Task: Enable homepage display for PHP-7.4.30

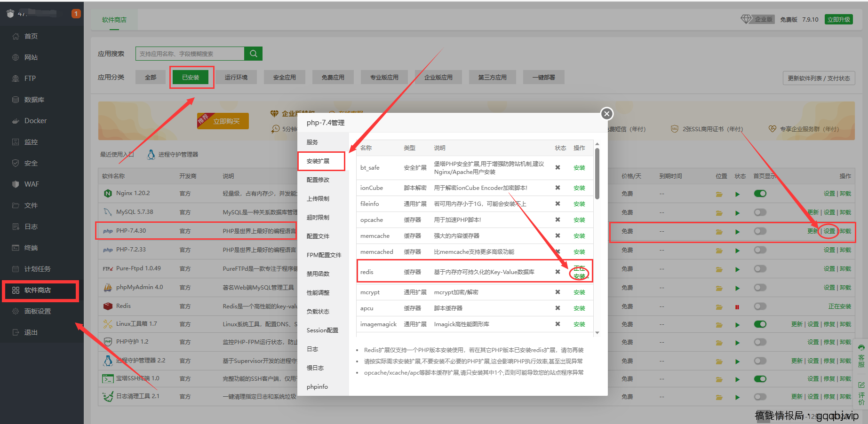Action: tap(761, 231)
